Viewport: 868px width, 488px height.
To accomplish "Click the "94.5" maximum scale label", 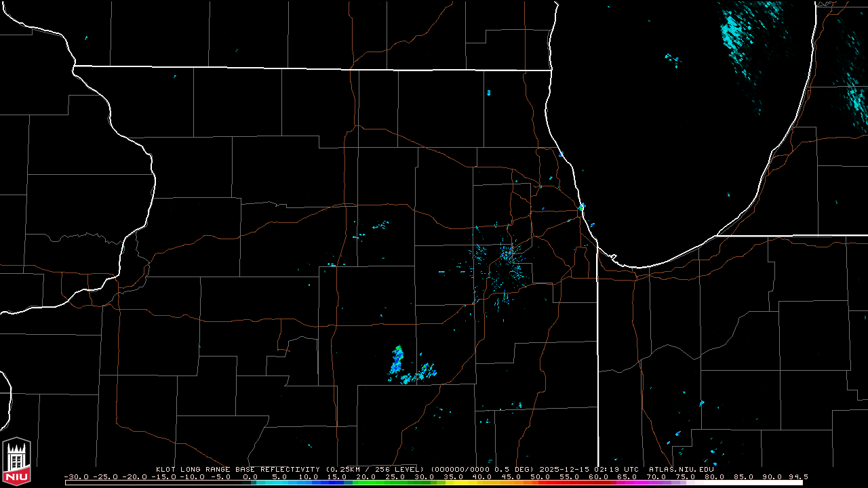I will click(x=798, y=476).
